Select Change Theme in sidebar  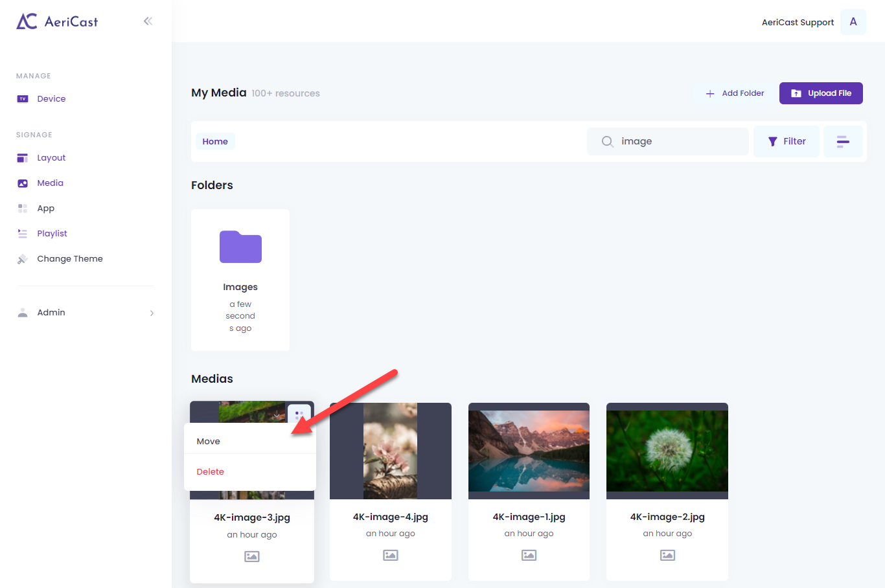click(x=70, y=259)
